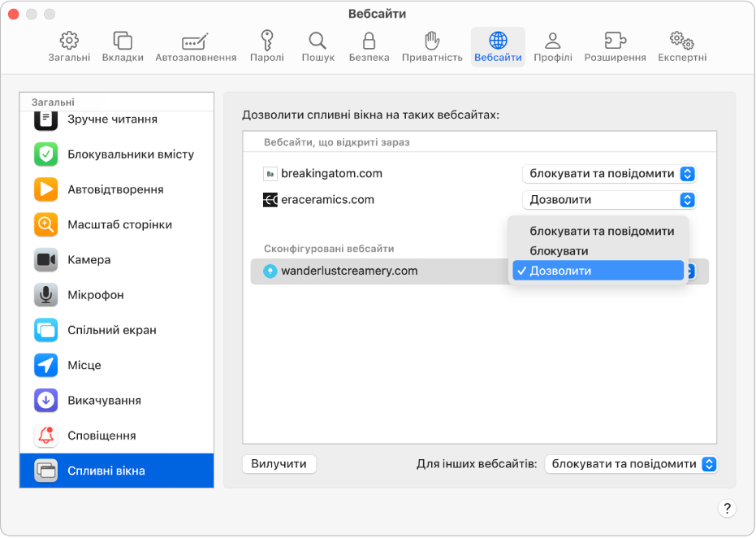Click the Вилучити button
This screenshot has width=756, height=538.
279,464
